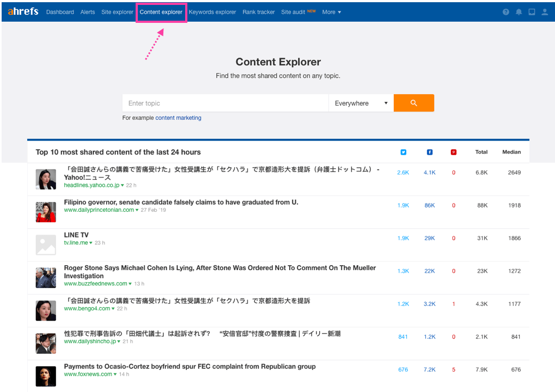Image resolution: width=555 pixels, height=392 pixels.
Task: Expand www.dailyshincho.jp domain dropdown arrow
Action: coord(119,341)
